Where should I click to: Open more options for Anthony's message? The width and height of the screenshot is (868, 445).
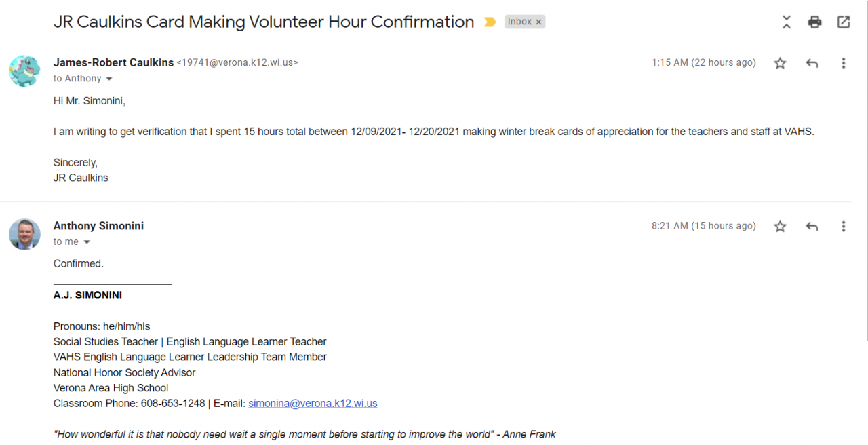[x=844, y=227]
